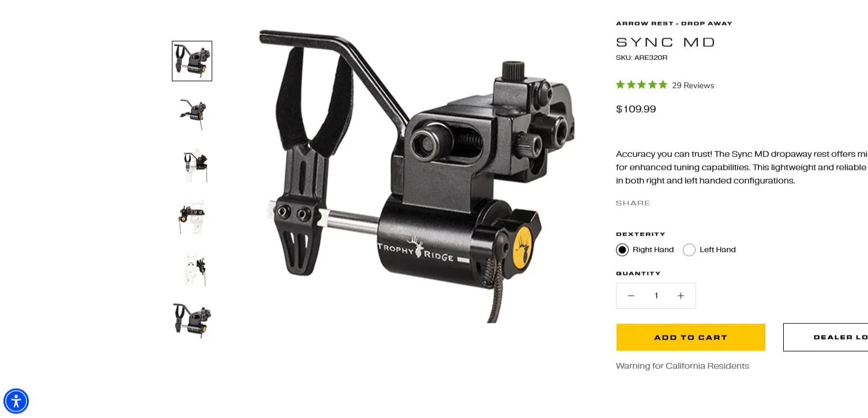
Task: View the third thumbnail with white bow
Action: (192, 165)
